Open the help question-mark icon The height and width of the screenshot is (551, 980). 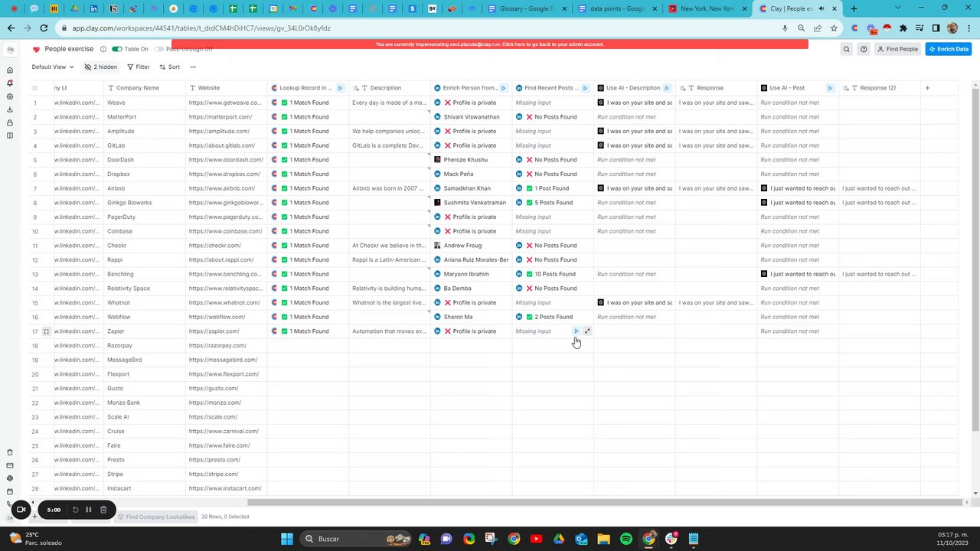click(x=864, y=49)
